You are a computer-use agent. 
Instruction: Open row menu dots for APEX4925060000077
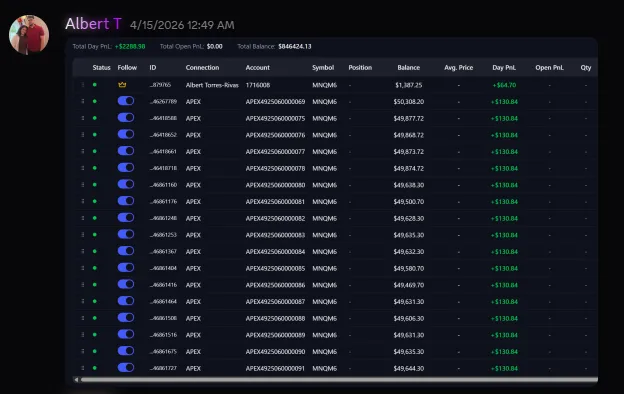point(83,152)
